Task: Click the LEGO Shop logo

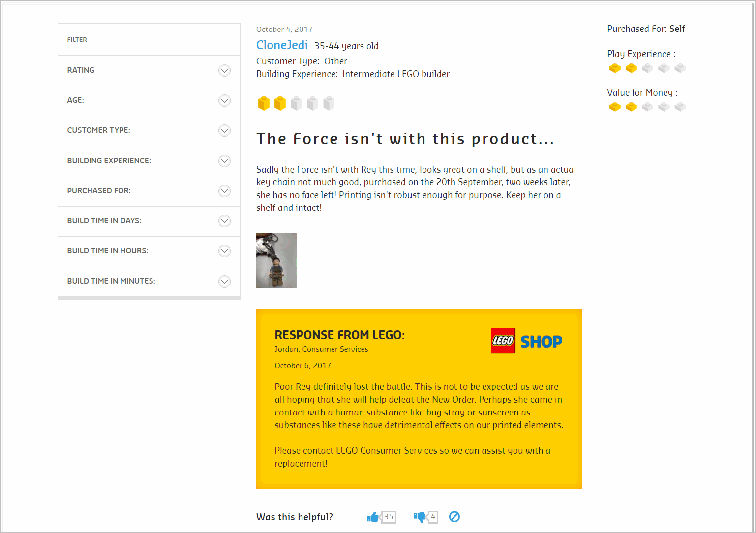Action: click(x=526, y=340)
